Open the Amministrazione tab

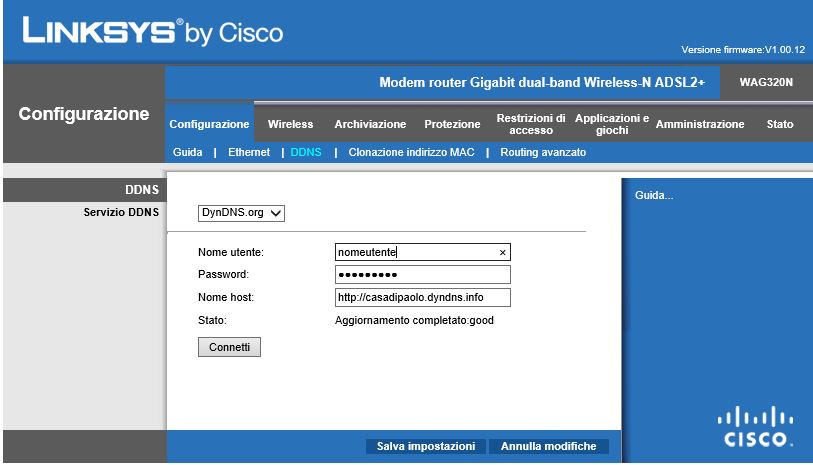[700, 124]
